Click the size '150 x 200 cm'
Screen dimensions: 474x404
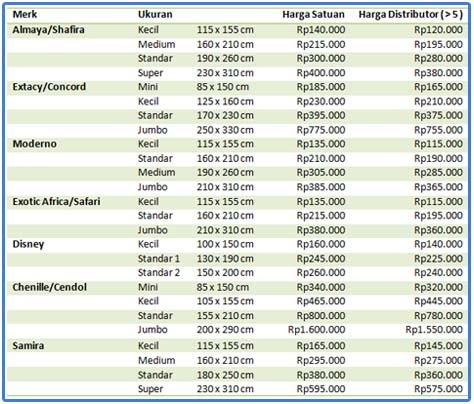[x=225, y=273]
